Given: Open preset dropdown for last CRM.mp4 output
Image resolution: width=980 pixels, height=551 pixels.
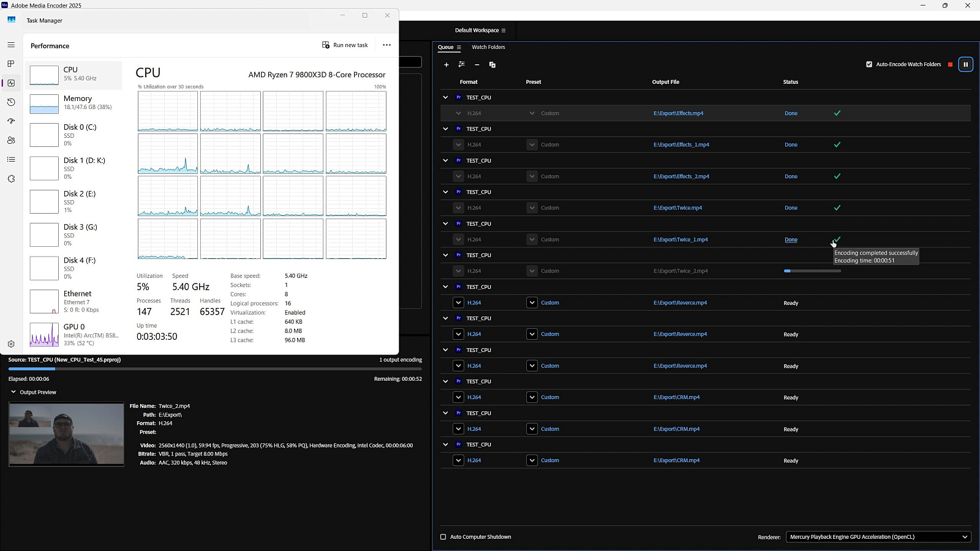Looking at the screenshot, I should [x=532, y=460].
